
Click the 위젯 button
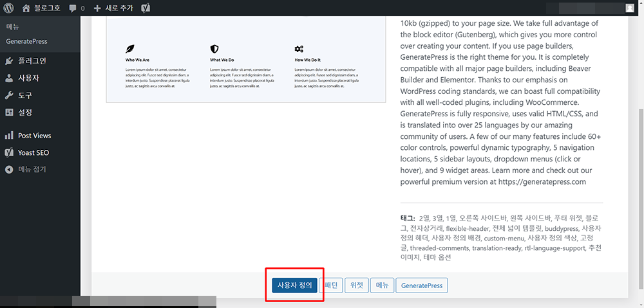click(x=357, y=285)
